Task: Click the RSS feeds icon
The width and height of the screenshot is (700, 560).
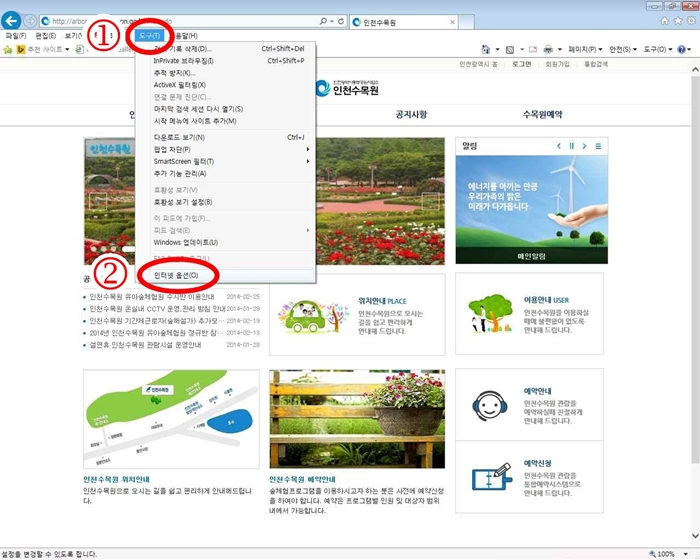Action: tap(510, 50)
